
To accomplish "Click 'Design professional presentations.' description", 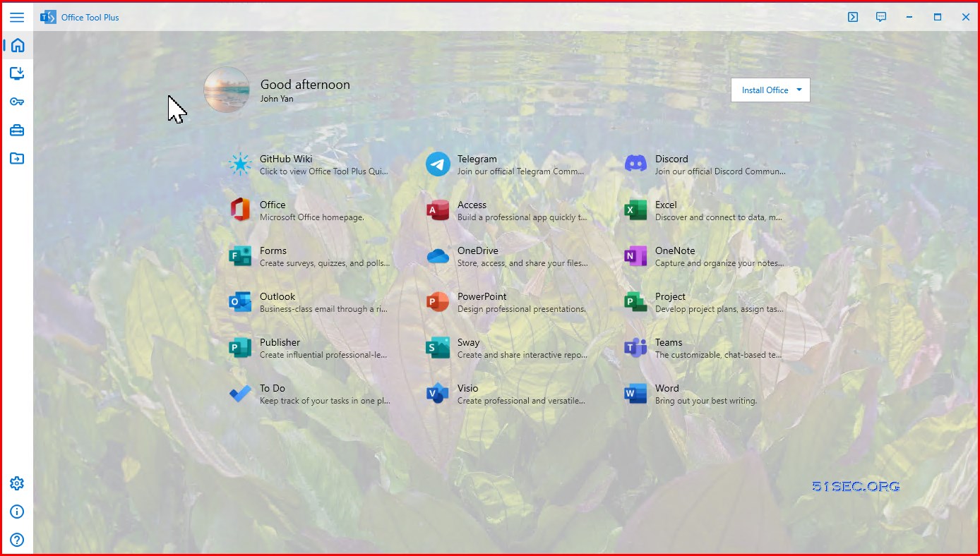I will [522, 309].
